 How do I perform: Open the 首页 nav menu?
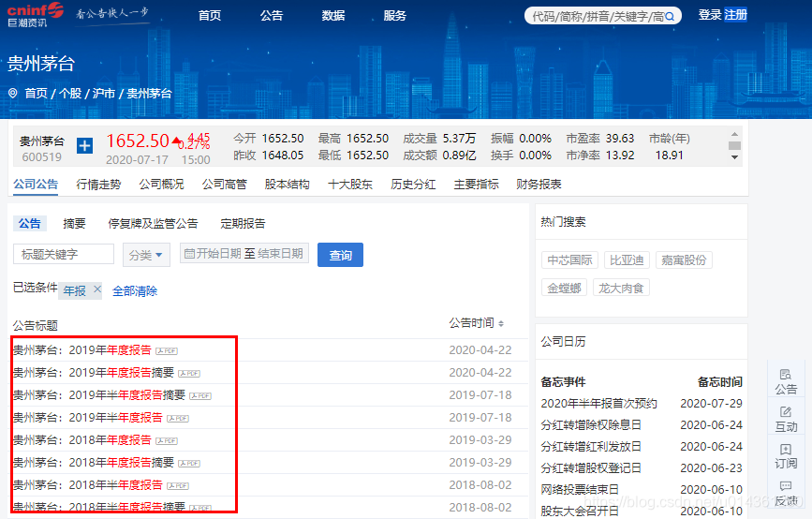pyautogui.click(x=210, y=16)
